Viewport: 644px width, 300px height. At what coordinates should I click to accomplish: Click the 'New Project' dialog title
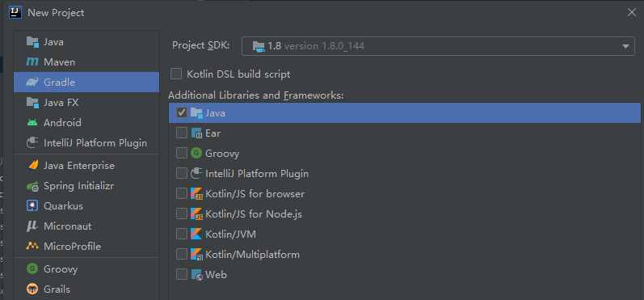(x=56, y=13)
